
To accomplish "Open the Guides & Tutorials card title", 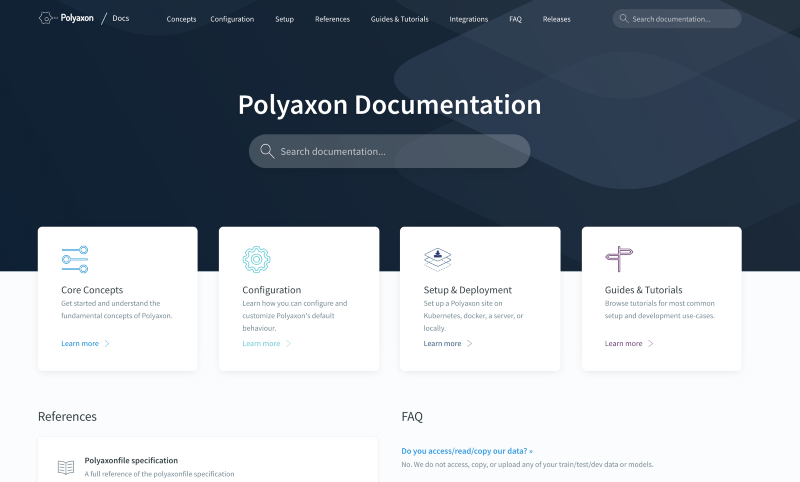I will coord(643,290).
